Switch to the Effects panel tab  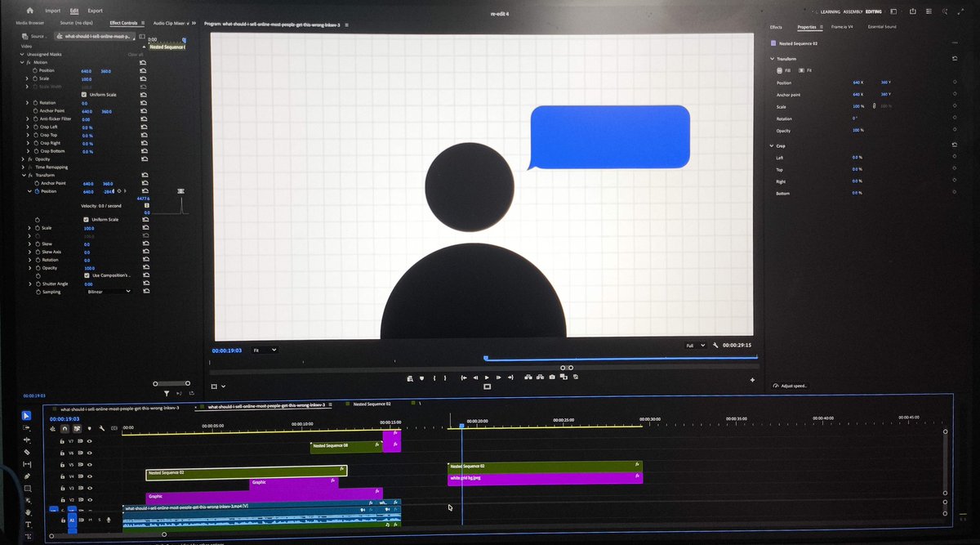point(776,27)
